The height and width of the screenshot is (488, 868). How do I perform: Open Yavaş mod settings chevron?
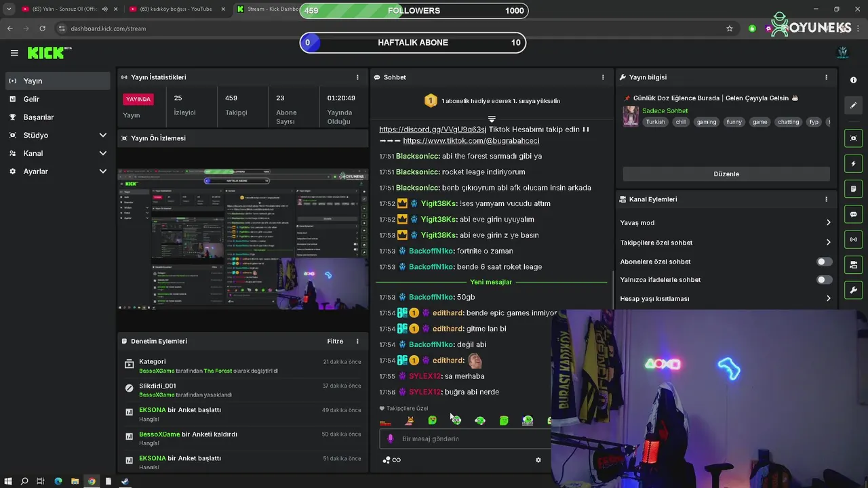pos(828,222)
